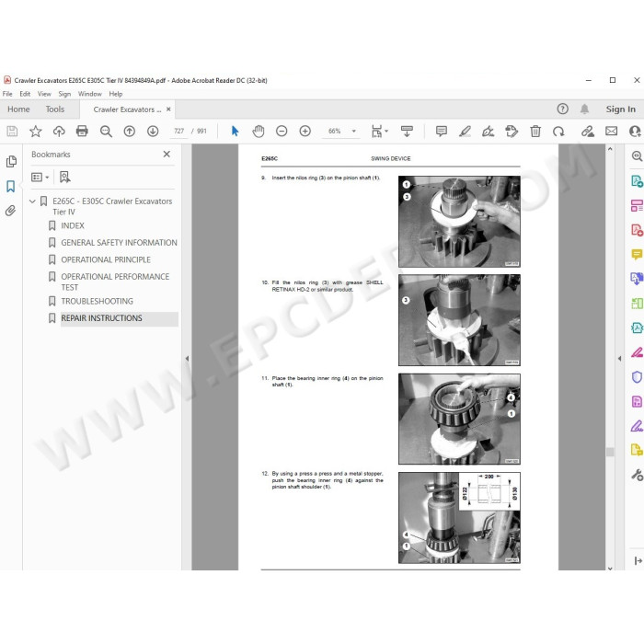
Task: Open TROUBLESHOOTING bookmark
Action: [97, 302]
